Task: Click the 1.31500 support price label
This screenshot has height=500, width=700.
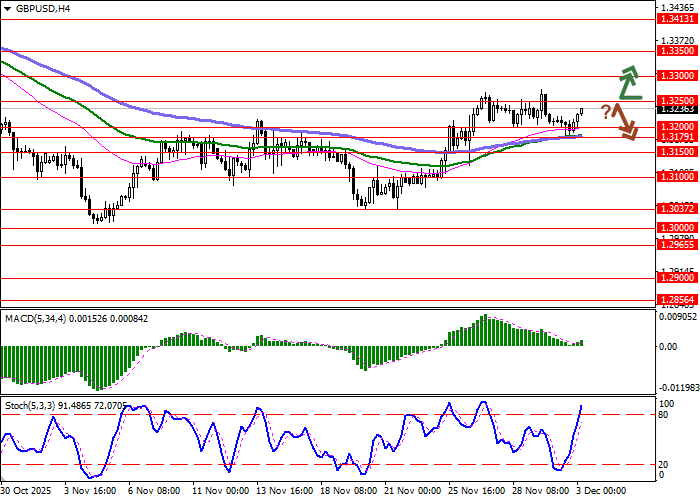Action: 676,152
